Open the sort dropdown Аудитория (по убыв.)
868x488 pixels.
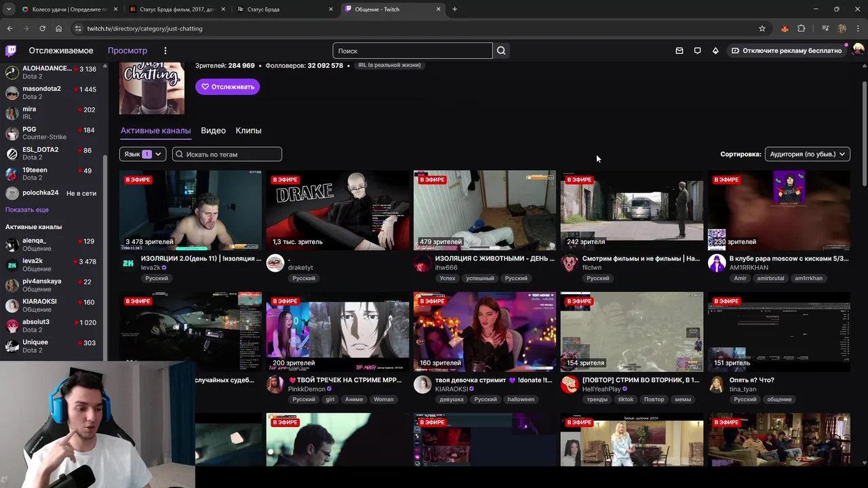tap(807, 155)
